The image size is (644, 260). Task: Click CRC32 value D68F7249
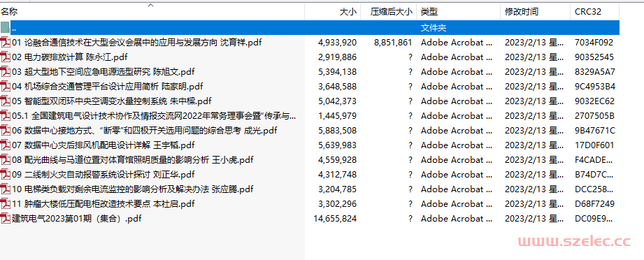point(594,203)
